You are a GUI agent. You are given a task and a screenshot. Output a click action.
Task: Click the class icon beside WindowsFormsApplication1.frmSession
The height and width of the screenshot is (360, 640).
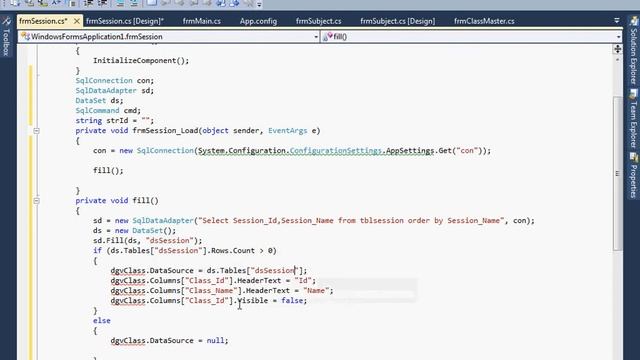[25, 37]
